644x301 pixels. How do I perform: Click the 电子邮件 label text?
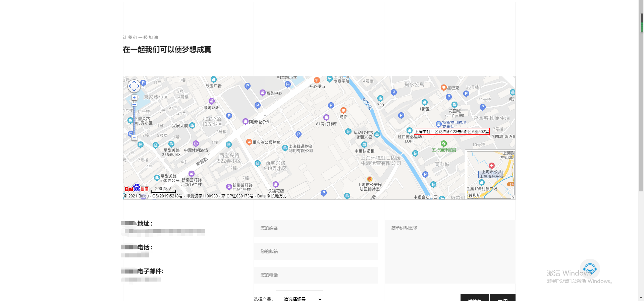click(x=150, y=271)
